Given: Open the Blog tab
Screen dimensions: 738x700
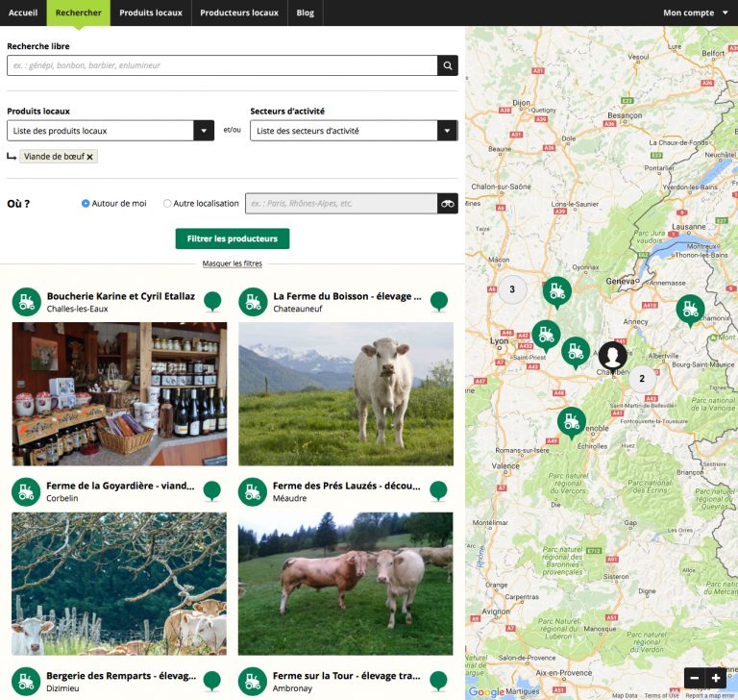Looking at the screenshot, I should pyautogui.click(x=305, y=12).
